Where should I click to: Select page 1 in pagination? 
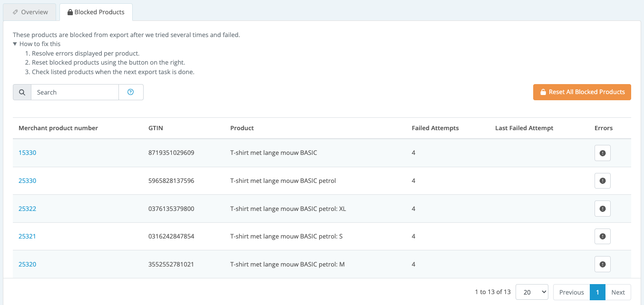click(x=597, y=292)
